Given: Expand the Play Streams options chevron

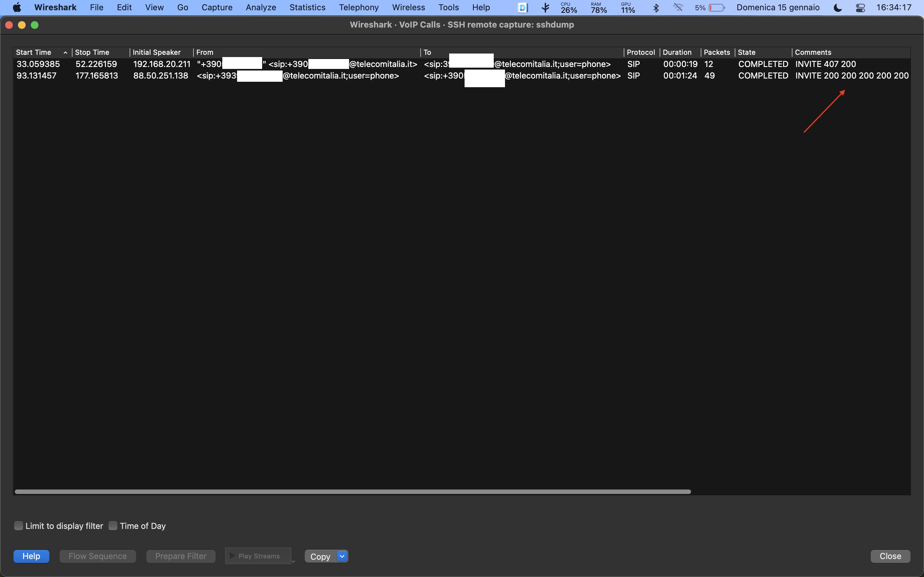Looking at the screenshot, I should pyautogui.click(x=293, y=561).
